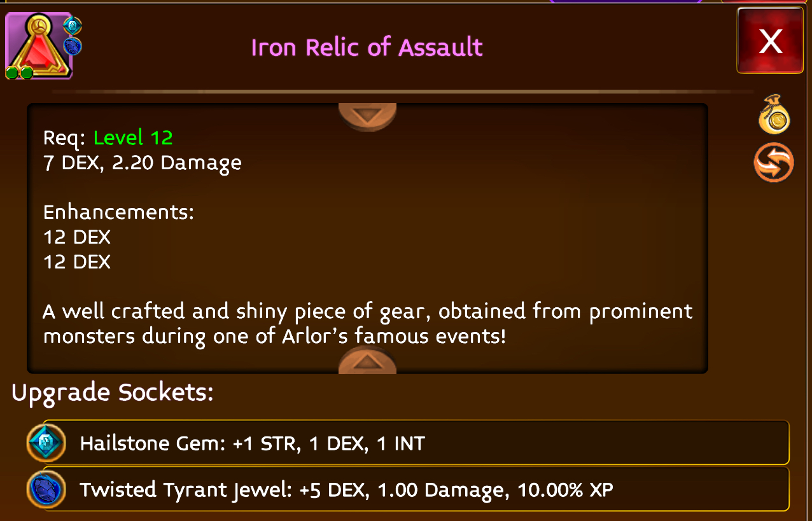Screen dimensions: 812x521
Task: Click the up arrow below description panel
Action: [367, 361]
